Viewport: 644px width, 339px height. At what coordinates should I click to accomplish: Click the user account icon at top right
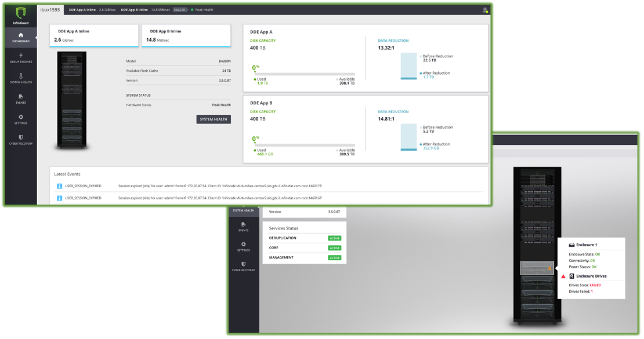(485, 10)
